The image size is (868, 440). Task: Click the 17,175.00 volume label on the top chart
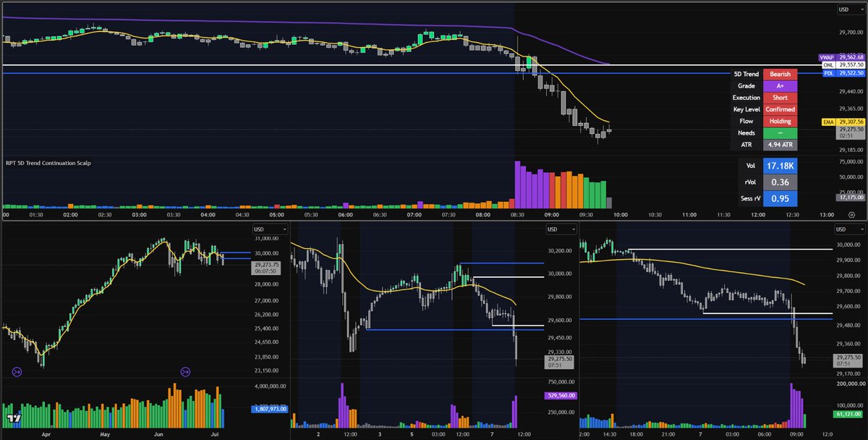tap(850, 197)
